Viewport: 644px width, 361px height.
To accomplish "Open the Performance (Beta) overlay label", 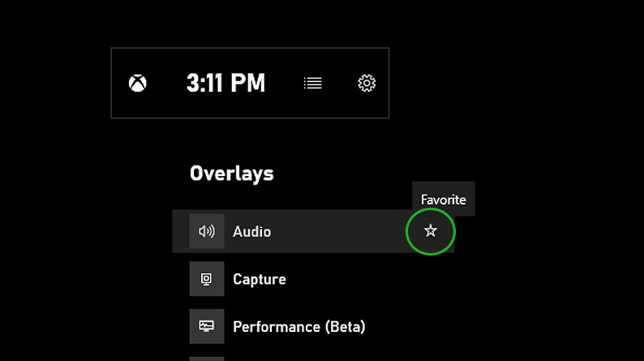I will (299, 327).
